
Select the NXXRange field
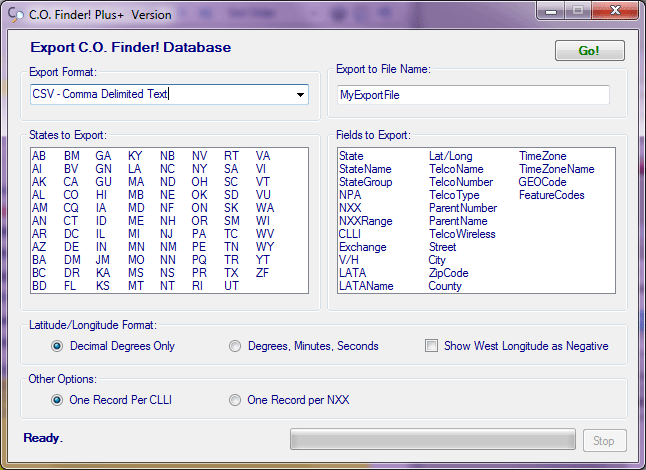(365, 221)
